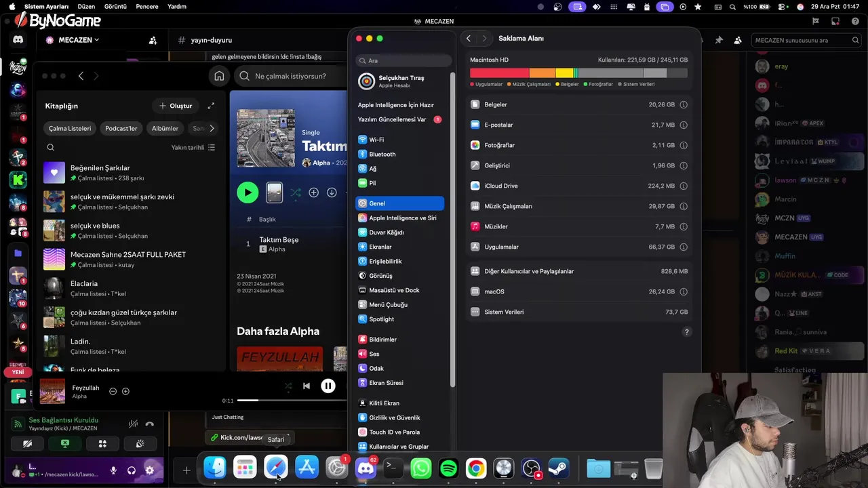This screenshot has height=488, width=868.
Task: Open info for Uygulamalar storage row
Action: pos(684,247)
